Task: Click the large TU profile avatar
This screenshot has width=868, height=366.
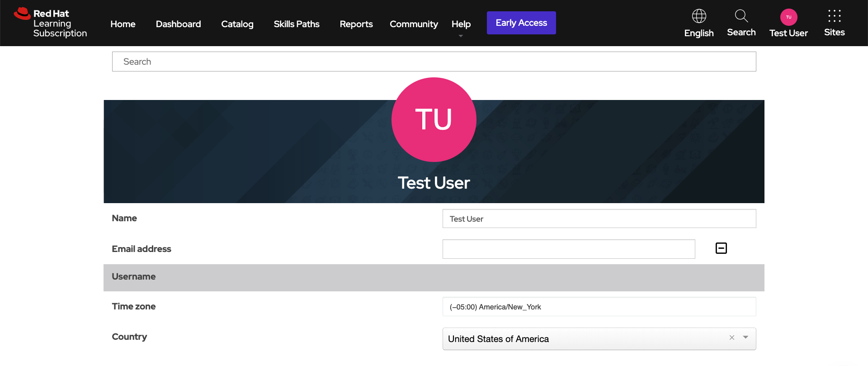Action: point(434,120)
